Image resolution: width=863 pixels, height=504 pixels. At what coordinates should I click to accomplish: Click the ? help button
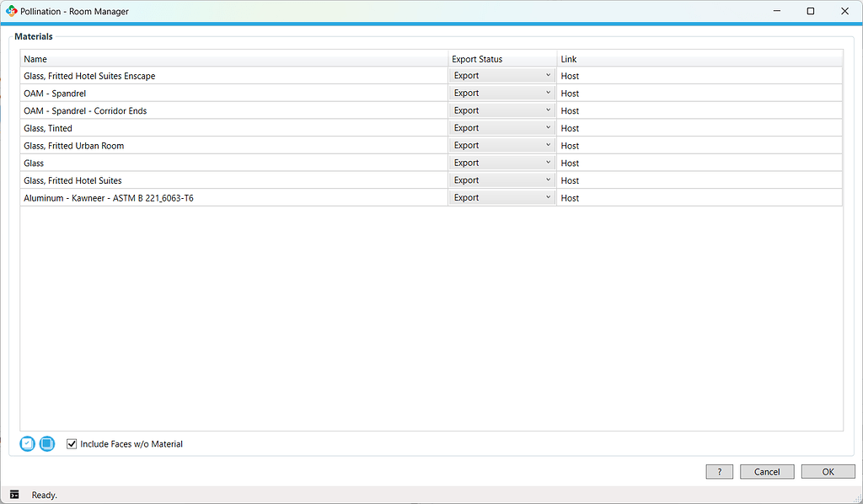[x=719, y=471]
